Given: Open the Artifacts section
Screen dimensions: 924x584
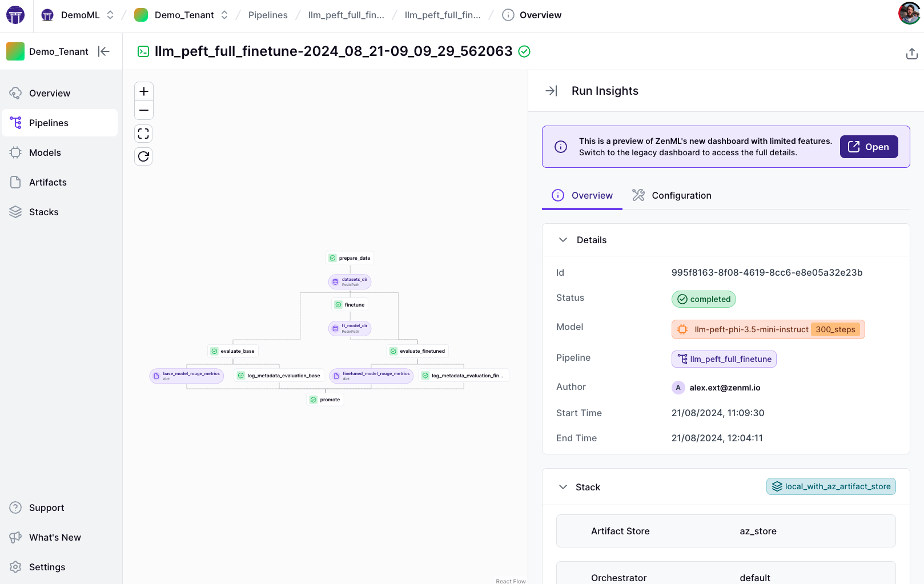Looking at the screenshot, I should tap(47, 182).
